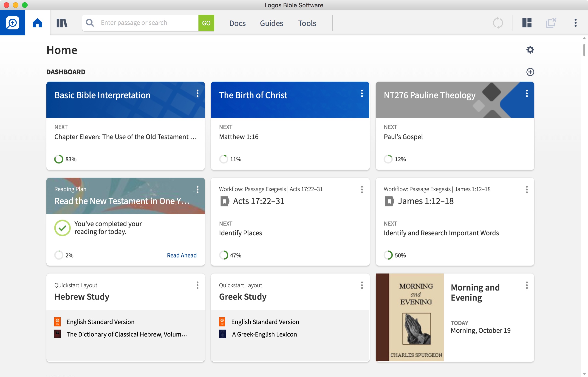Screen dimensions: 588x377
Task: Open the Docs menu
Action: coord(237,23)
